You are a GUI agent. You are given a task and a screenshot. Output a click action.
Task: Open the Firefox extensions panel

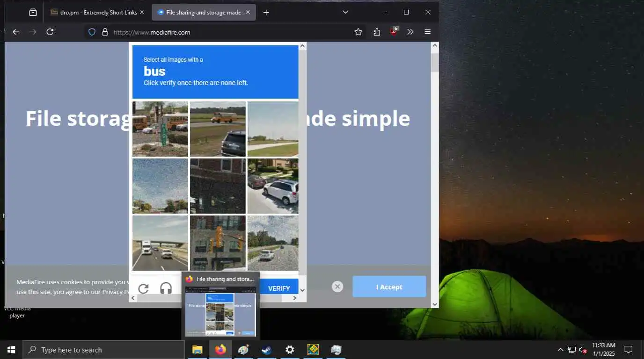tap(377, 32)
